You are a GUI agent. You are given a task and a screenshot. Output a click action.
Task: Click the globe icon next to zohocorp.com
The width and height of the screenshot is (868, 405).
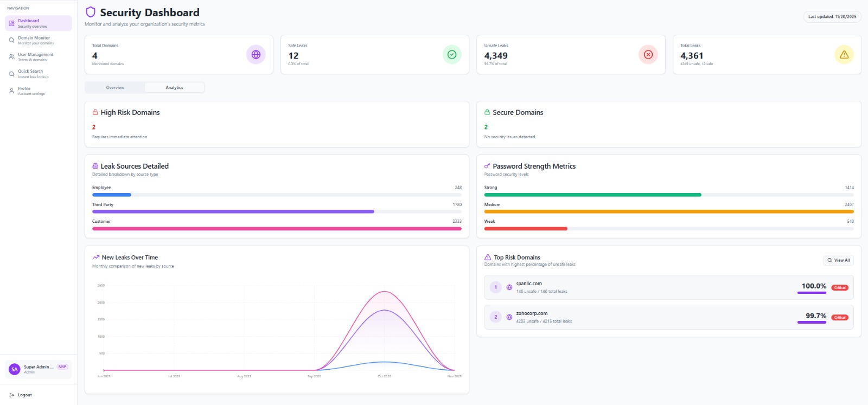click(x=509, y=317)
